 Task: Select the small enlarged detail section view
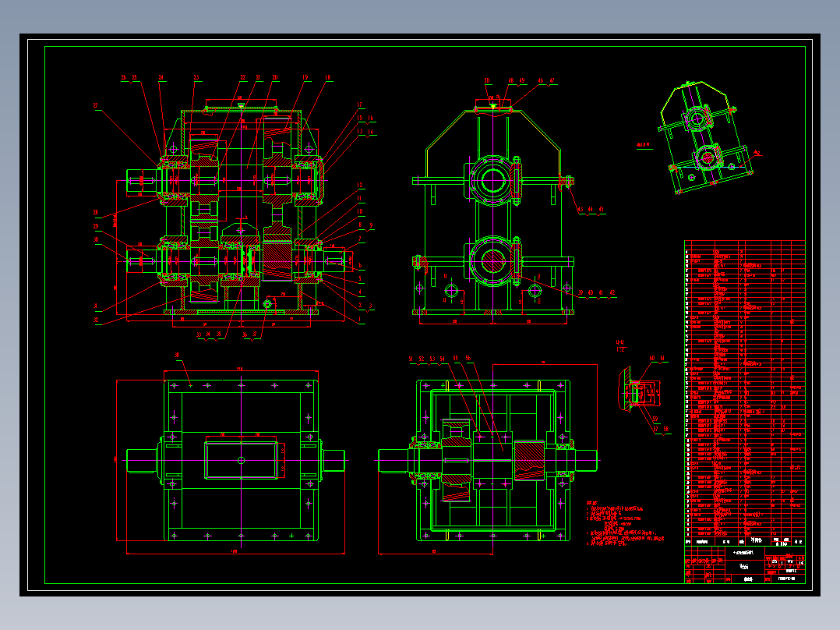pyautogui.click(x=640, y=390)
